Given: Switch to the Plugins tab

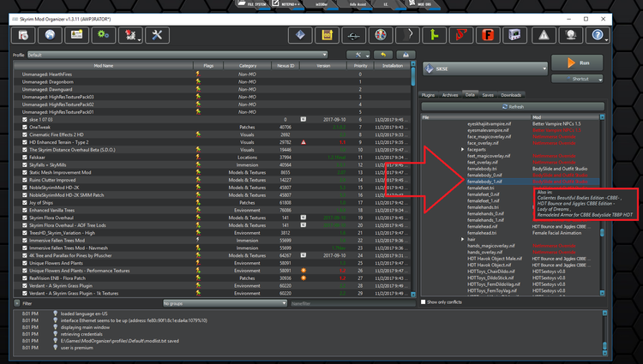Looking at the screenshot, I should click(428, 95).
